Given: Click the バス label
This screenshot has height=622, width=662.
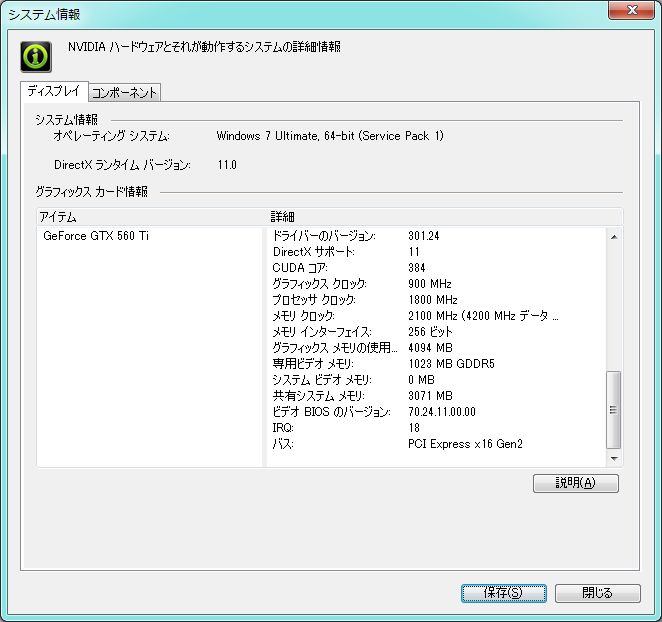Looking at the screenshot, I should pos(283,444).
